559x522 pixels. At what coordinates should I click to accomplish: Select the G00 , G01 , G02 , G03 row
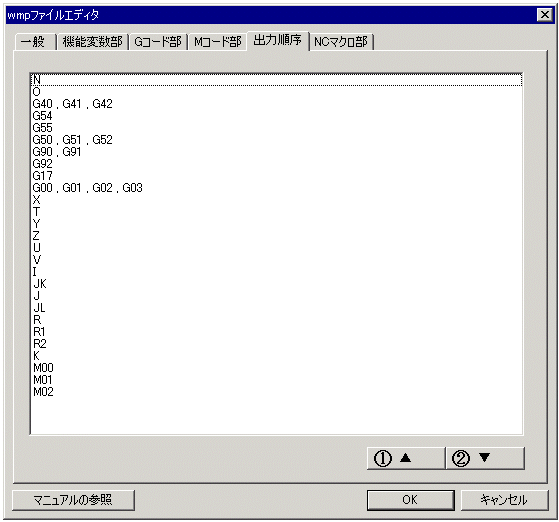pyautogui.click(x=277, y=188)
